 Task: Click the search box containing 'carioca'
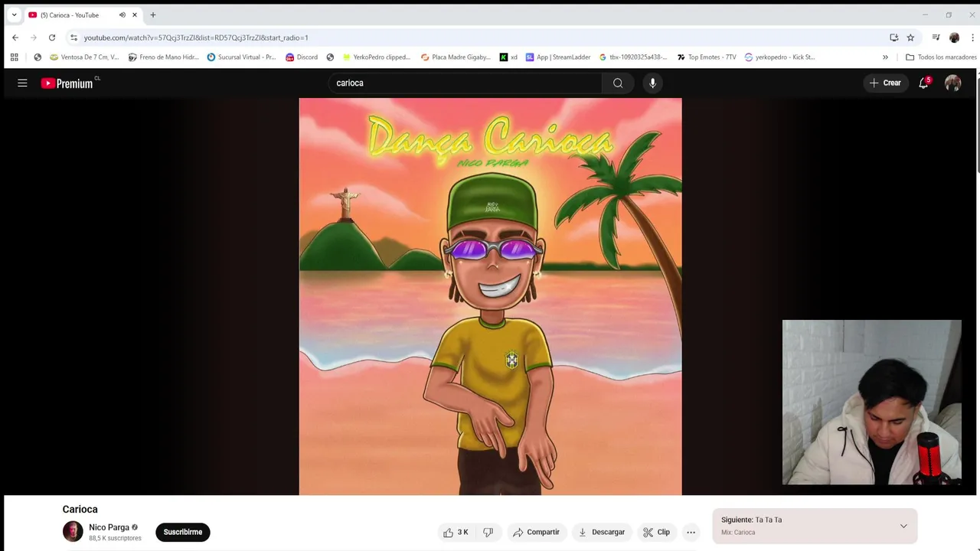(x=465, y=83)
